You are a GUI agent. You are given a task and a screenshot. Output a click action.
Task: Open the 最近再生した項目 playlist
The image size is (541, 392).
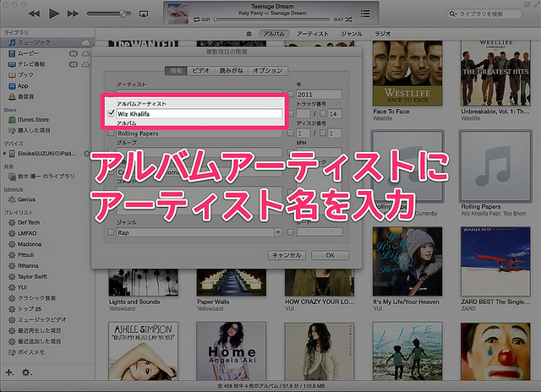(40, 330)
